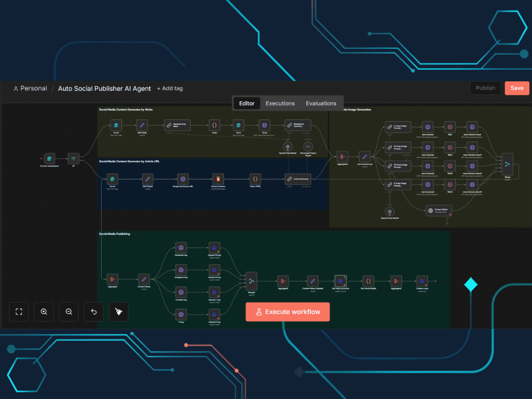Viewport: 532px width, 399px height.
Task: Open the Form1 node
Action: 116,125
